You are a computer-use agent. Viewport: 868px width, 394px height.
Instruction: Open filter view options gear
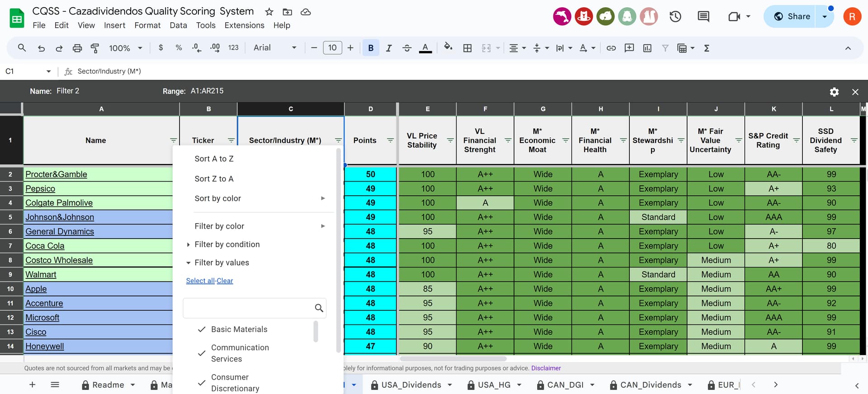tap(834, 92)
